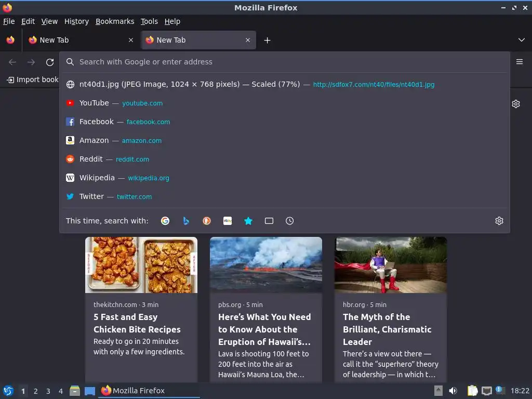
Task: Expand the list all tabs chevron
Action: (x=522, y=40)
